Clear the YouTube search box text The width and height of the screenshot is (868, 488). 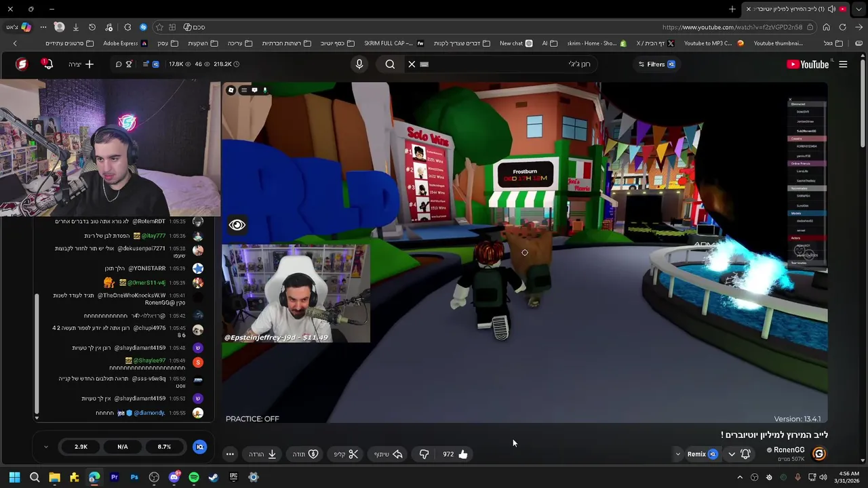click(x=412, y=64)
